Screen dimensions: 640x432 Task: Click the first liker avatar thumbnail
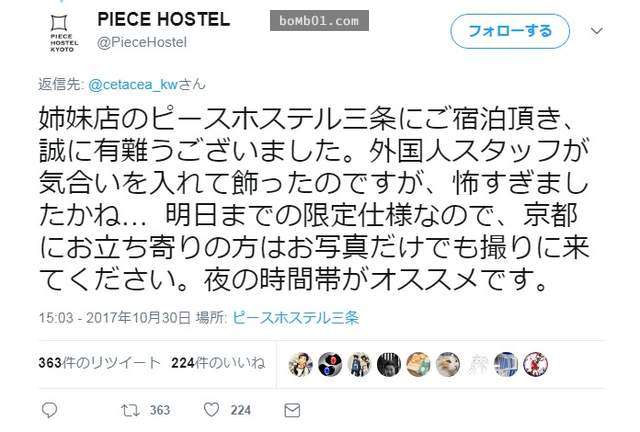(x=300, y=364)
